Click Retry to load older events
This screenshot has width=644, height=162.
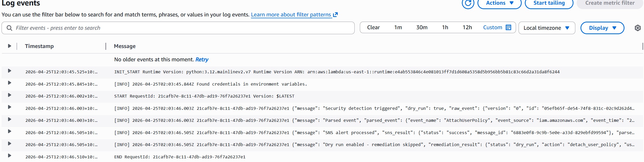pos(202,59)
